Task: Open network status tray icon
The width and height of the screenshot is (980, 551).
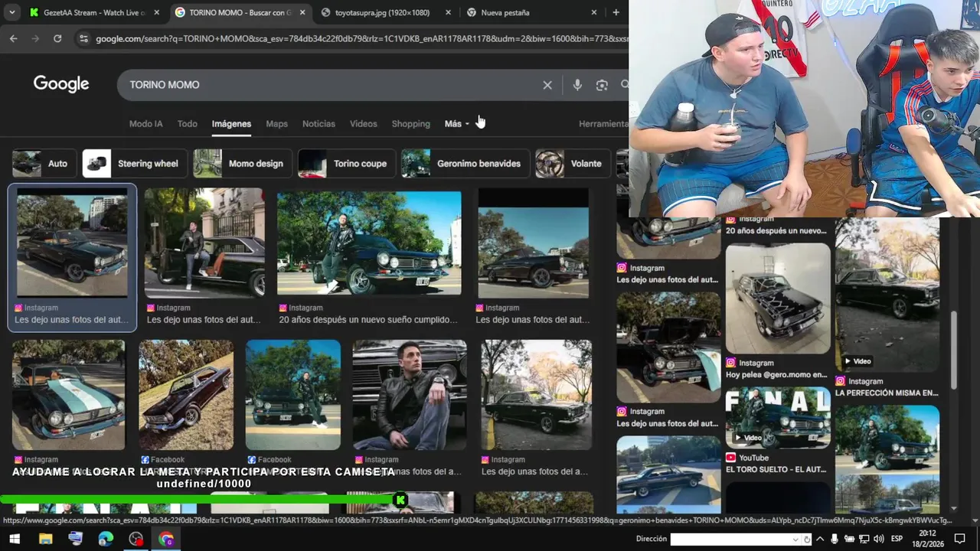Action: pos(864,539)
